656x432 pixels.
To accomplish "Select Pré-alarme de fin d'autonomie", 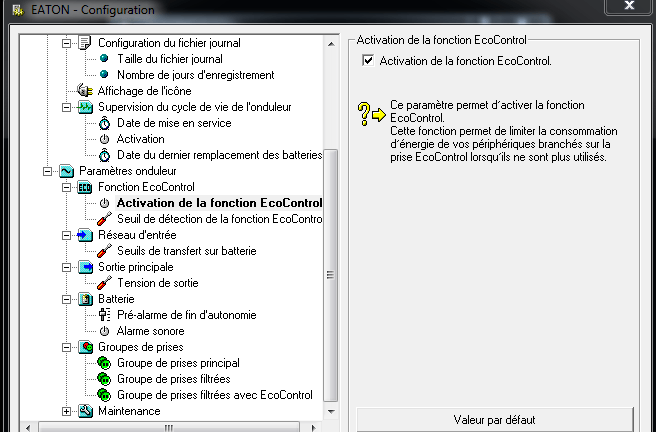I will pyautogui.click(x=187, y=315).
